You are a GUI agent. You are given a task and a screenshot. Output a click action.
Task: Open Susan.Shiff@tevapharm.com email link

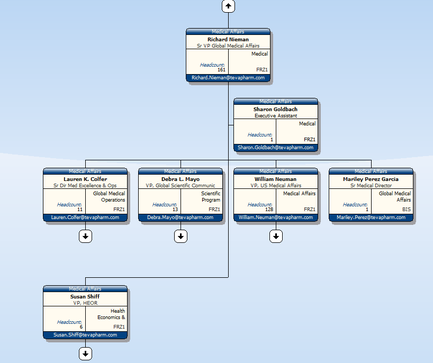[85, 335]
